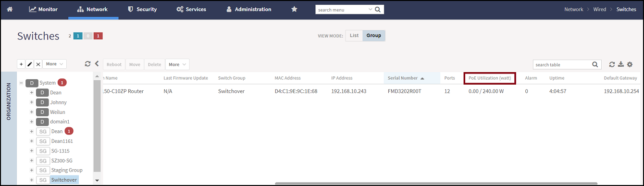Focus the search menu field
This screenshot has width=644, height=186.
tap(342, 9)
